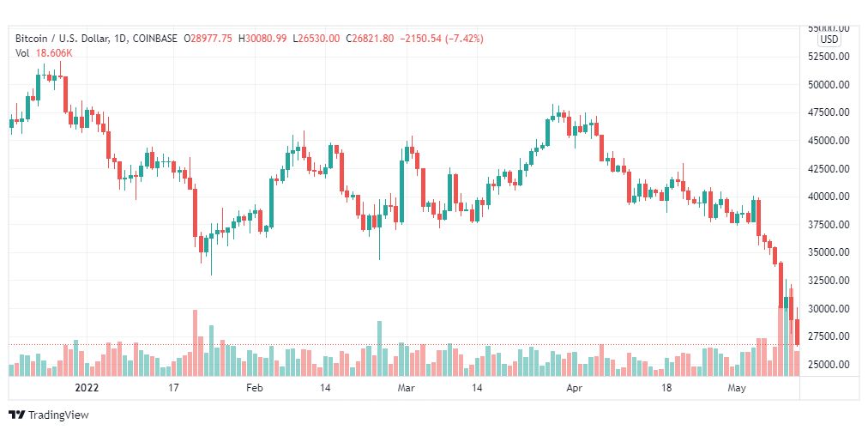This screenshot has width=868, height=430.
Task: Open the TradingView link text
Action: pos(58,415)
